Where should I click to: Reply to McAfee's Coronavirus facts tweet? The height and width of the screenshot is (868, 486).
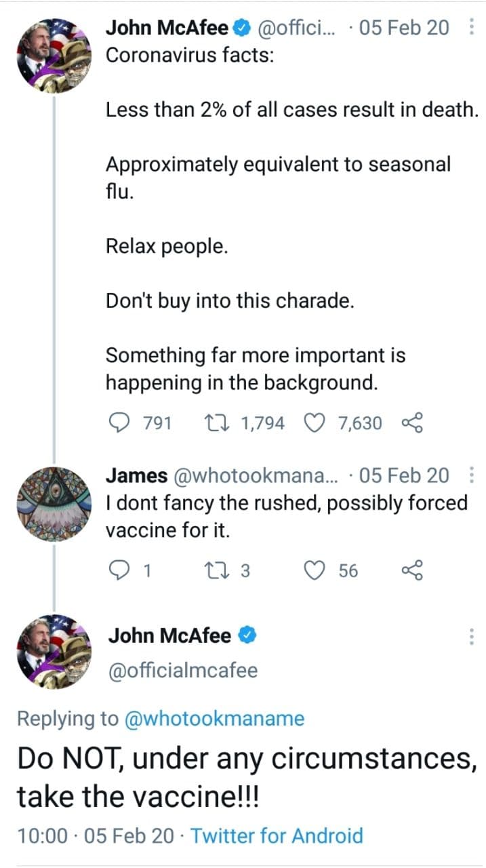coord(119,424)
